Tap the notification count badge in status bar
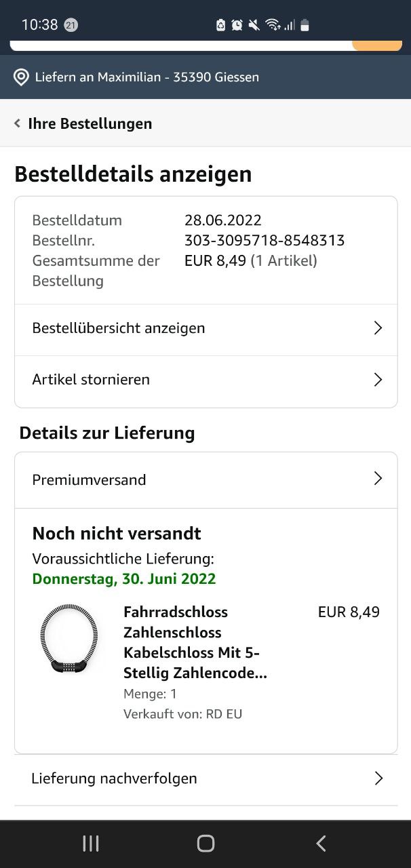Screen dimensions: 411x868 71,25
